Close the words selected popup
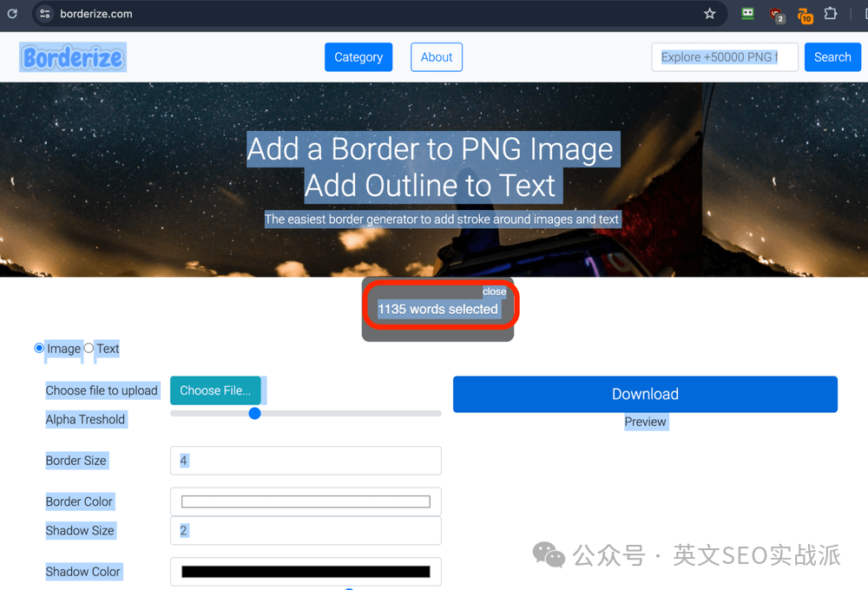 tap(494, 292)
